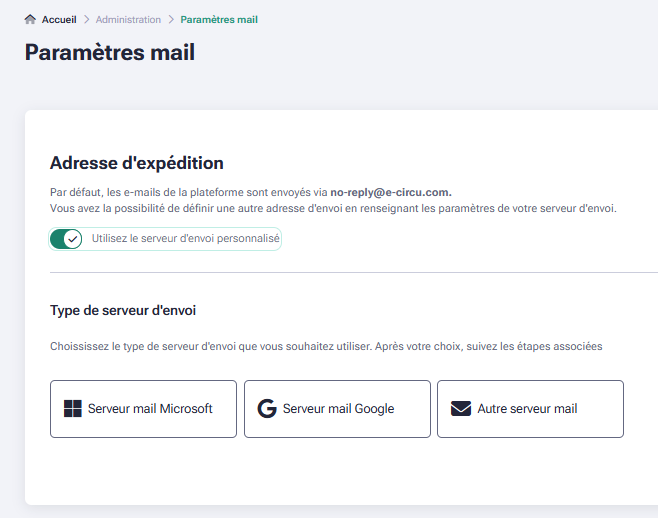This screenshot has width=658, height=518.
Task: Click the Microsoft Windows logo icon
Action: coord(73,408)
